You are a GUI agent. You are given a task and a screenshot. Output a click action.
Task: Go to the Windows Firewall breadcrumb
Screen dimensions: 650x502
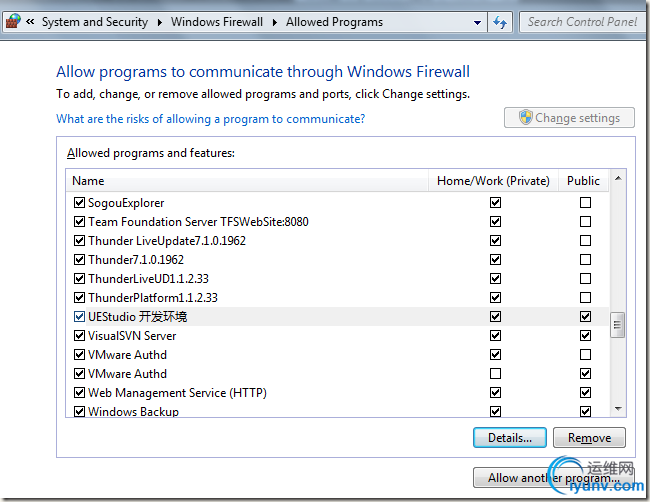pos(217,22)
